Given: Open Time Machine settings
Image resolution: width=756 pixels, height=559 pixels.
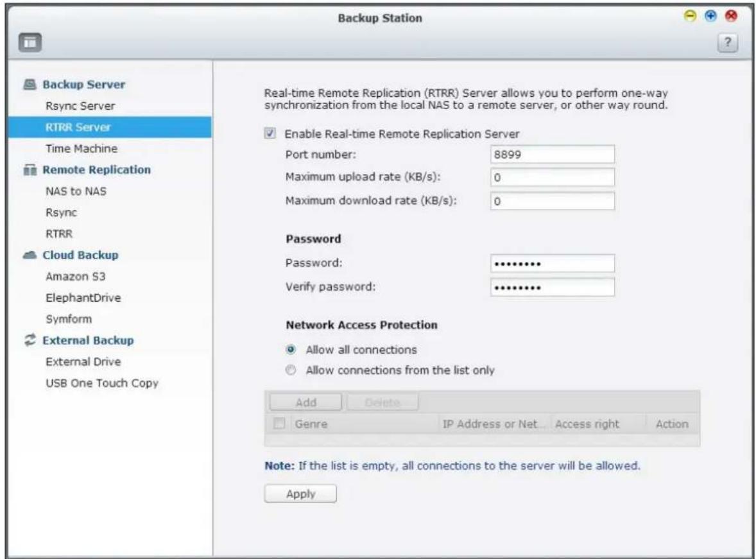Looking at the screenshot, I should pyautogui.click(x=82, y=148).
